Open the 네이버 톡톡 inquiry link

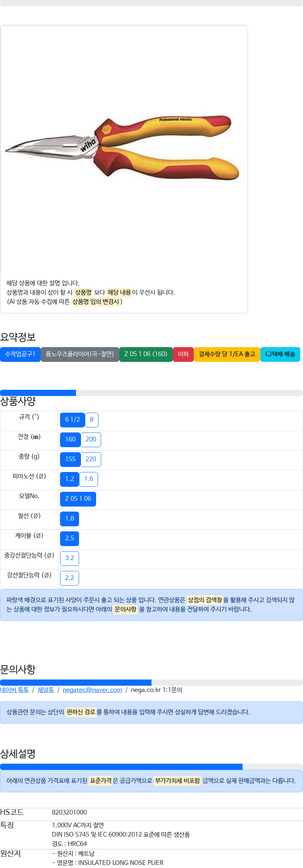point(14,690)
